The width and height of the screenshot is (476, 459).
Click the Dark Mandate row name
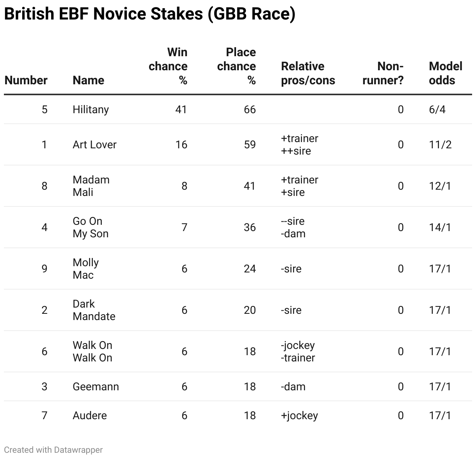point(94,310)
